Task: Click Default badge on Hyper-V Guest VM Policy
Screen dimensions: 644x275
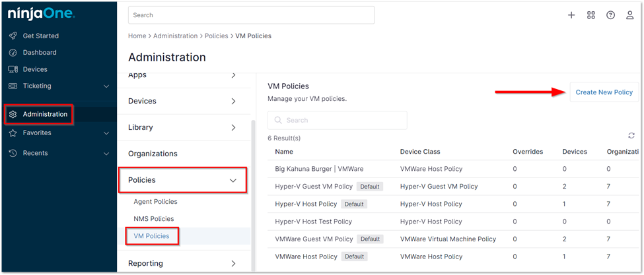Action: (x=370, y=187)
